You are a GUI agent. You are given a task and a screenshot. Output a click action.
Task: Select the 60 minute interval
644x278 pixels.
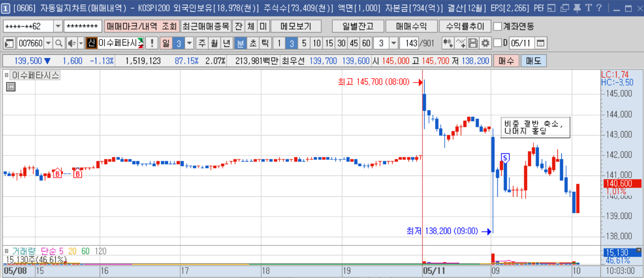point(366,43)
